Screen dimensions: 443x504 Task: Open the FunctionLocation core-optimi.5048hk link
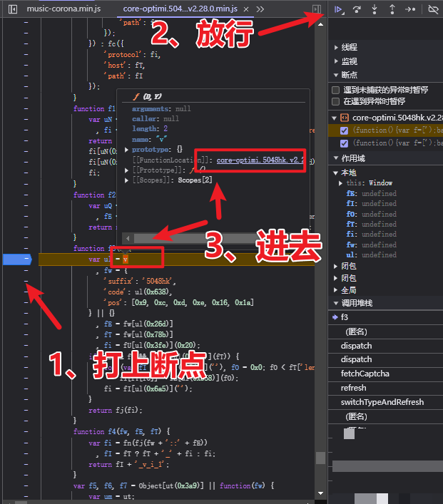(x=260, y=161)
